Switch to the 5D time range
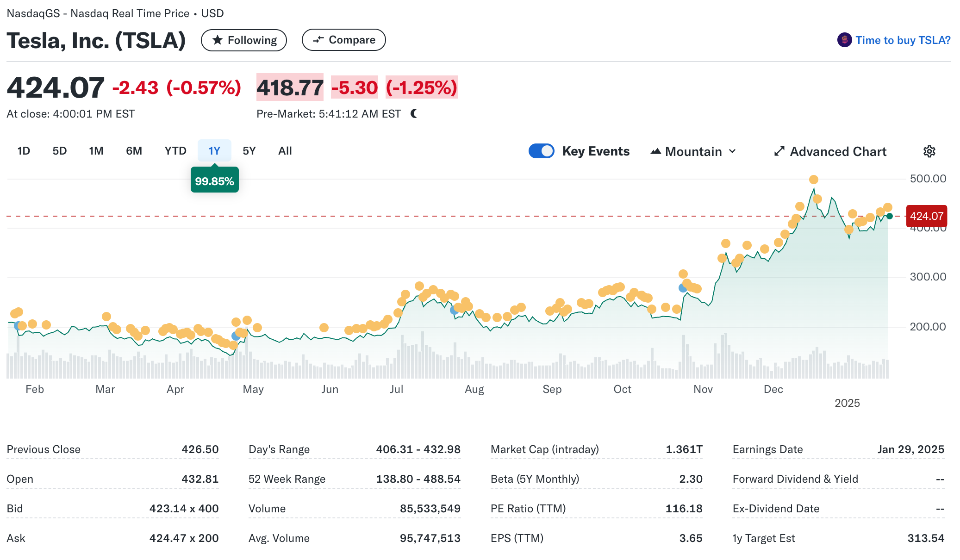 [x=59, y=151]
